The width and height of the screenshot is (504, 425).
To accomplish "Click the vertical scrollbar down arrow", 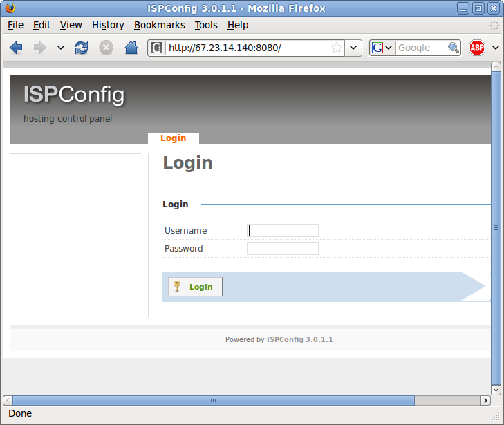I will click(496, 390).
